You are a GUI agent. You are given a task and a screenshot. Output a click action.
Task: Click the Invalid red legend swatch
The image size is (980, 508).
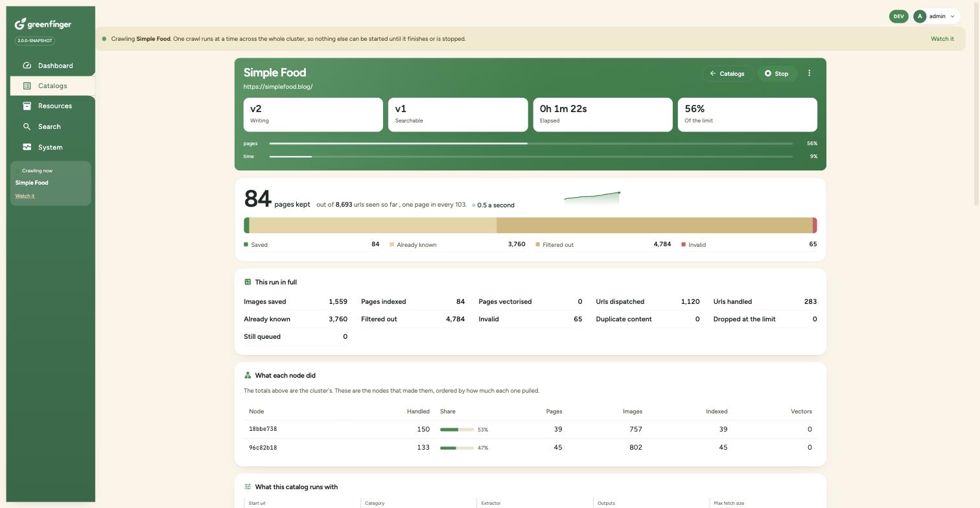(x=683, y=244)
